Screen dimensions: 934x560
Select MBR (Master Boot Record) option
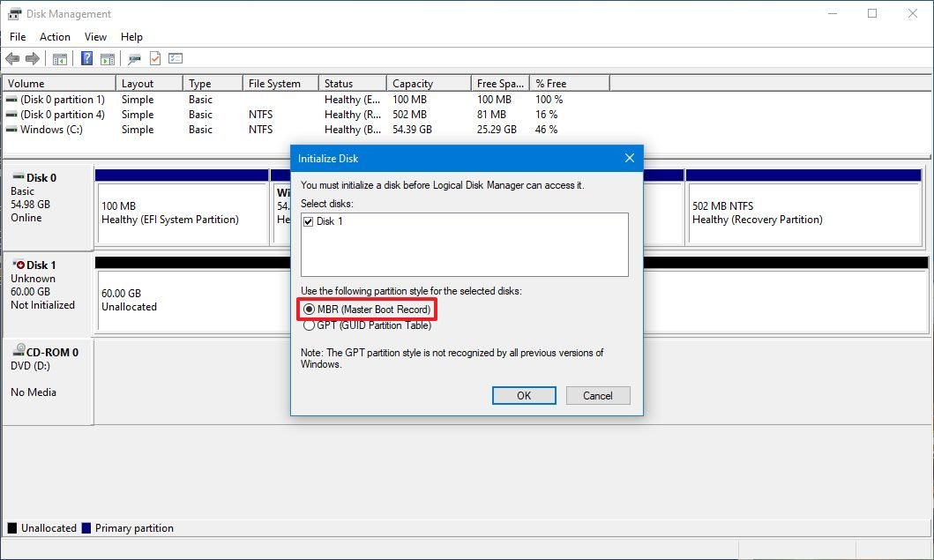(x=309, y=310)
